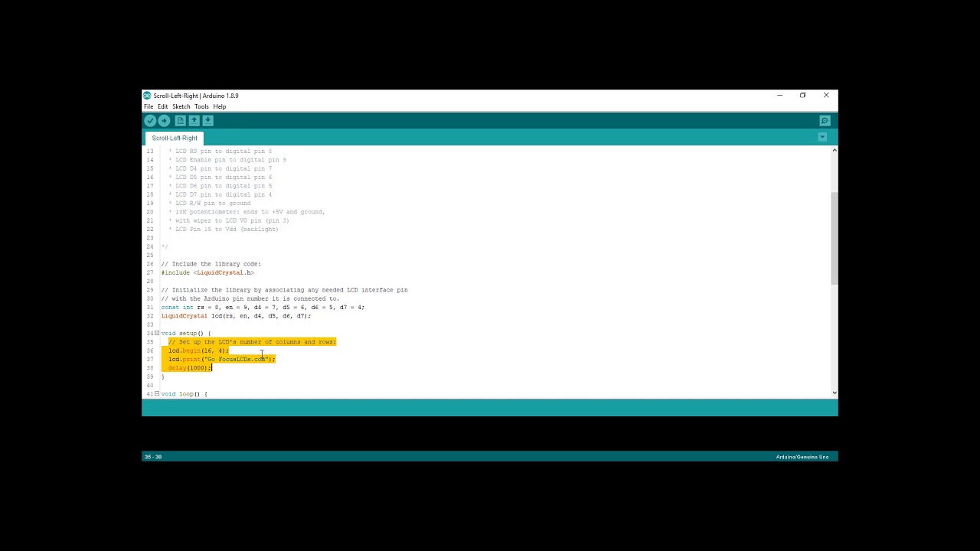
Task: Click the editor scrollbar up arrow
Action: pos(834,150)
